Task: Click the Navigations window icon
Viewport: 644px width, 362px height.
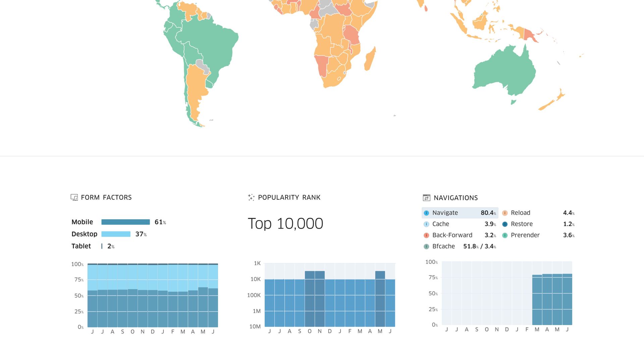Action: coord(426,198)
